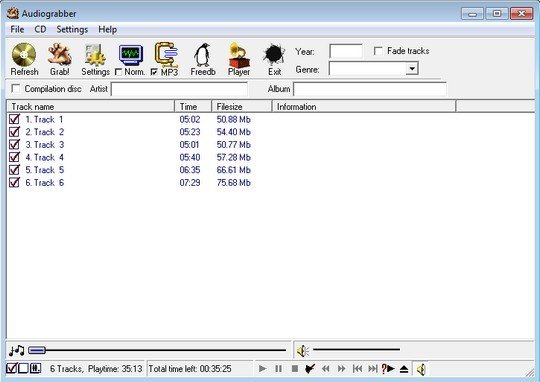This screenshot has height=382, width=540.
Task: Click the volume slider line
Action: click(356, 350)
